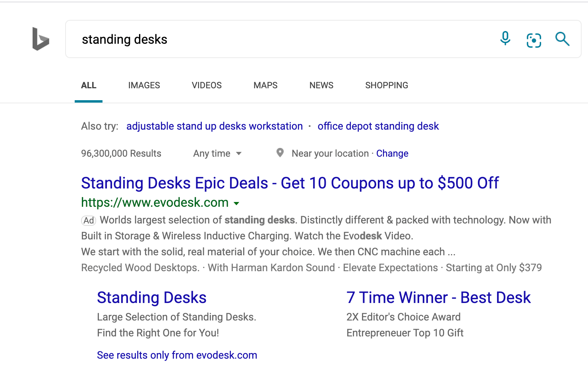The width and height of the screenshot is (588, 369).
Task: Click Change location link
Action: click(x=392, y=153)
